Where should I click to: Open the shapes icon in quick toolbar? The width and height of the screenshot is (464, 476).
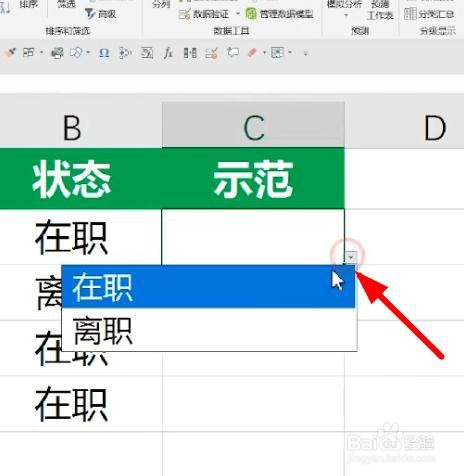point(77,53)
